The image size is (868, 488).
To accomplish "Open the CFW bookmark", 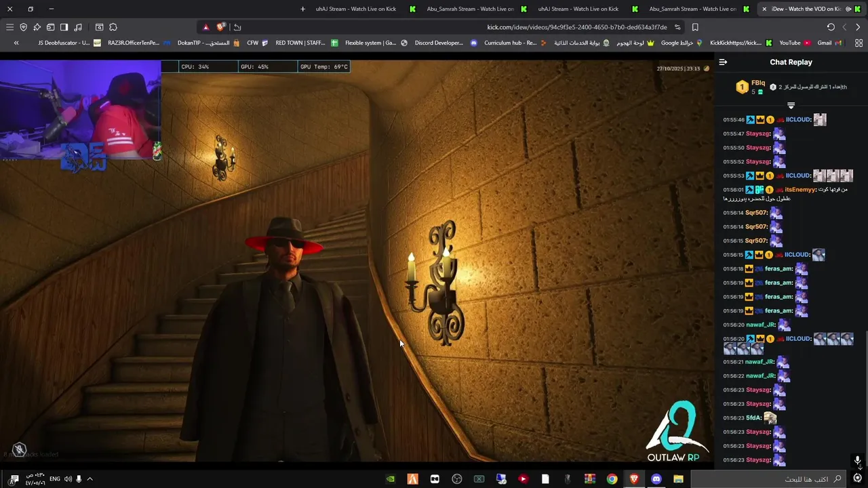I will click(x=257, y=43).
